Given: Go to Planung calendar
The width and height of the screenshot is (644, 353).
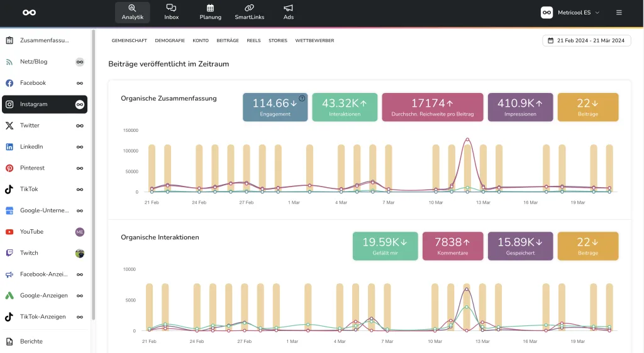Looking at the screenshot, I should pos(210,12).
